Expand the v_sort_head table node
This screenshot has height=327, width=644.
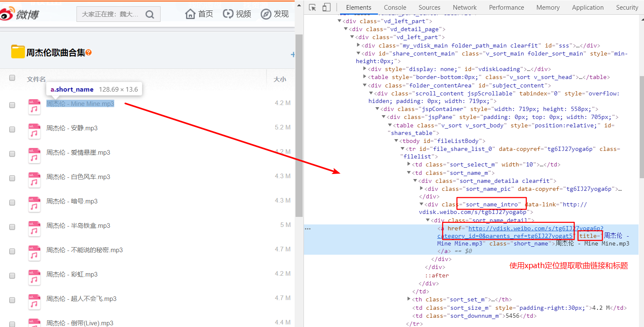click(365, 77)
